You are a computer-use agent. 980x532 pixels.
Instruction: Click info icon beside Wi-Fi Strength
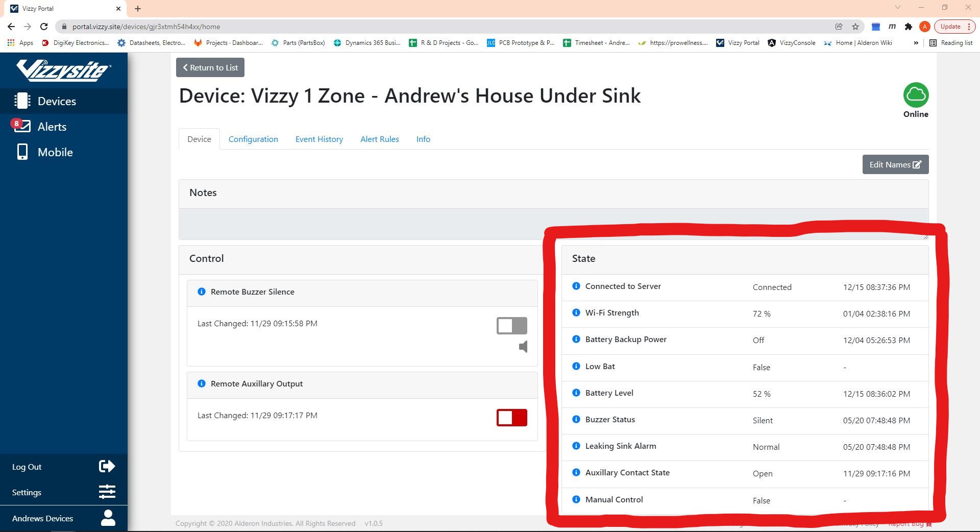[x=576, y=312]
